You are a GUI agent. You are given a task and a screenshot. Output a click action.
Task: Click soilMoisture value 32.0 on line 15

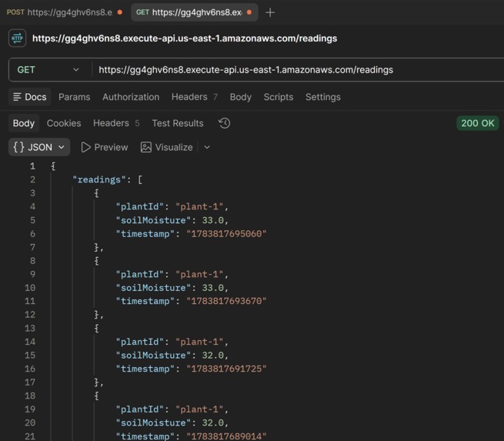coord(213,355)
